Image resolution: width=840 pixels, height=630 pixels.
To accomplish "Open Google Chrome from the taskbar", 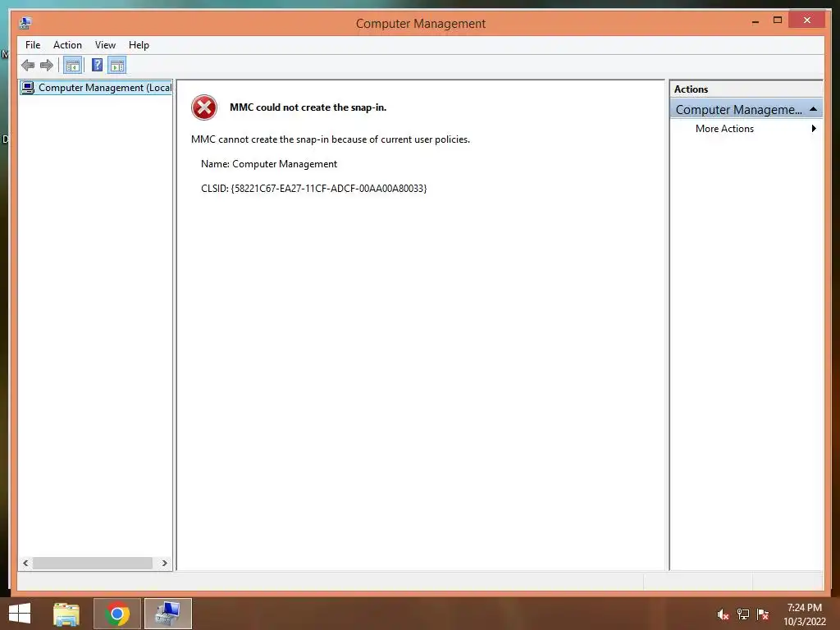I will tap(117, 614).
